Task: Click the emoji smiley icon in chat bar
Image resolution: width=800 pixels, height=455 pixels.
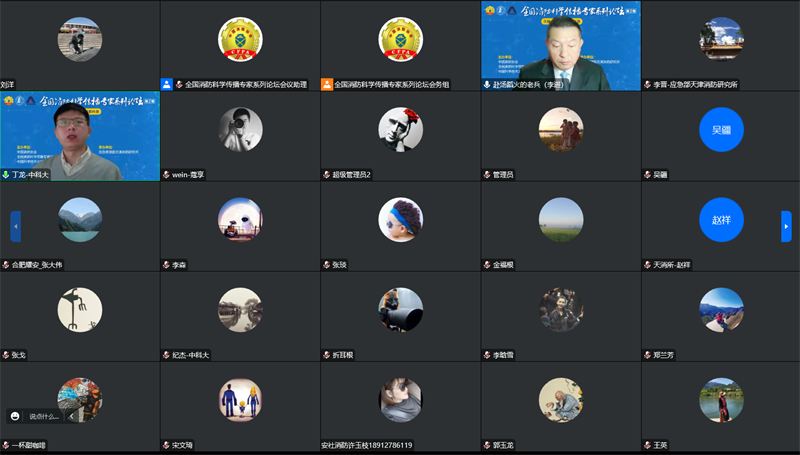Action: [15, 416]
